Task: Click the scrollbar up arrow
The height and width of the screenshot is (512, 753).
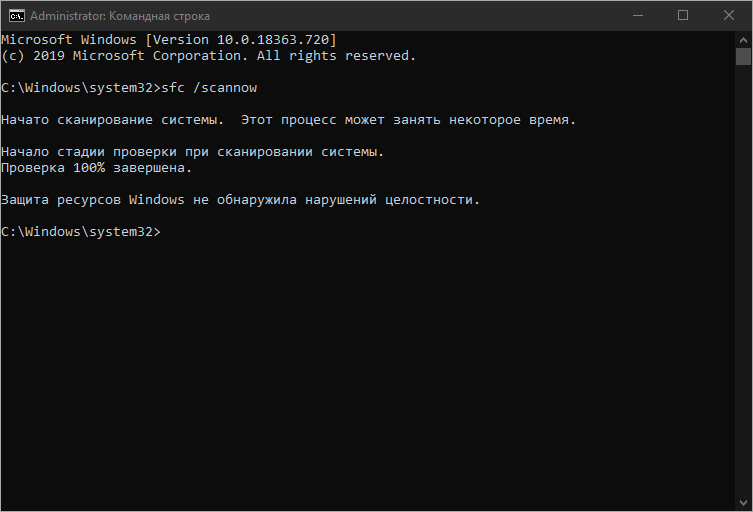Action: (x=743, y=40)
